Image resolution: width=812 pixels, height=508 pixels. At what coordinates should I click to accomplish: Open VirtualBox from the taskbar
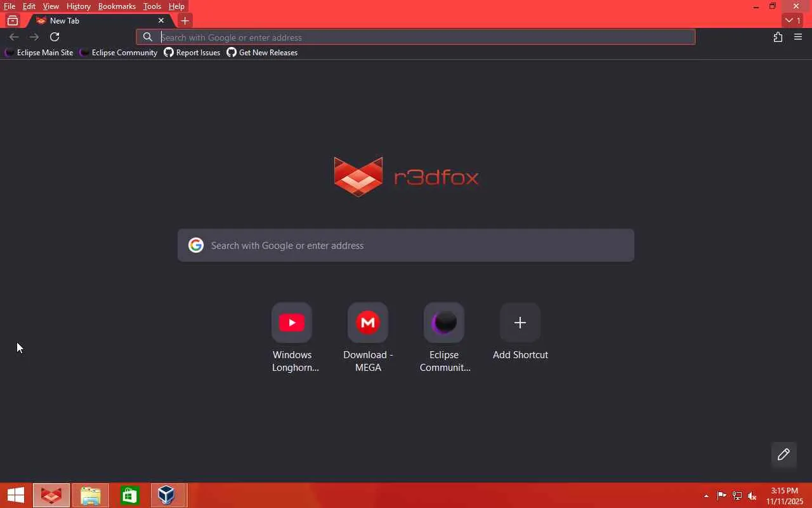[x=167, y=495]
